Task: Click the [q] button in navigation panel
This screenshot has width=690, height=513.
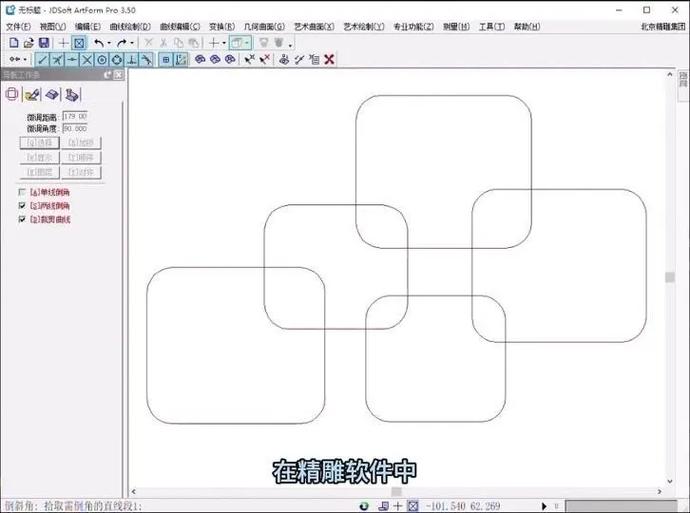Action: click(40, 143)
